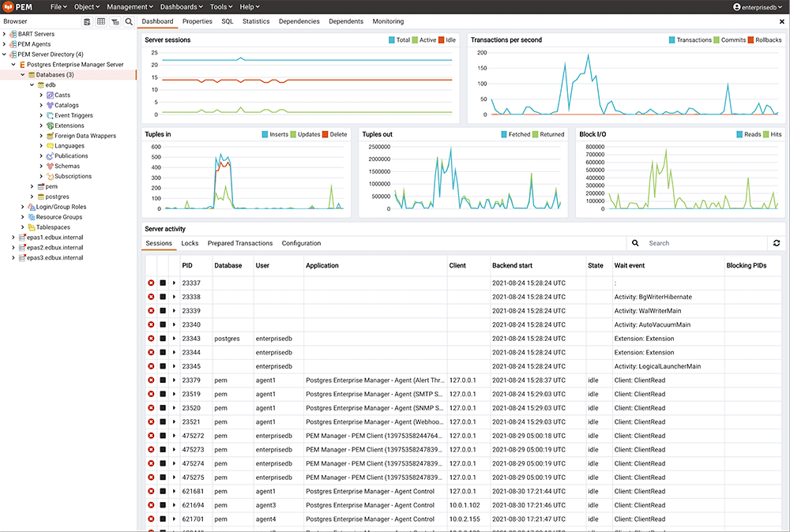Open the Configuration tab in Server activity

pyautogui.click(x=301, y=243)
